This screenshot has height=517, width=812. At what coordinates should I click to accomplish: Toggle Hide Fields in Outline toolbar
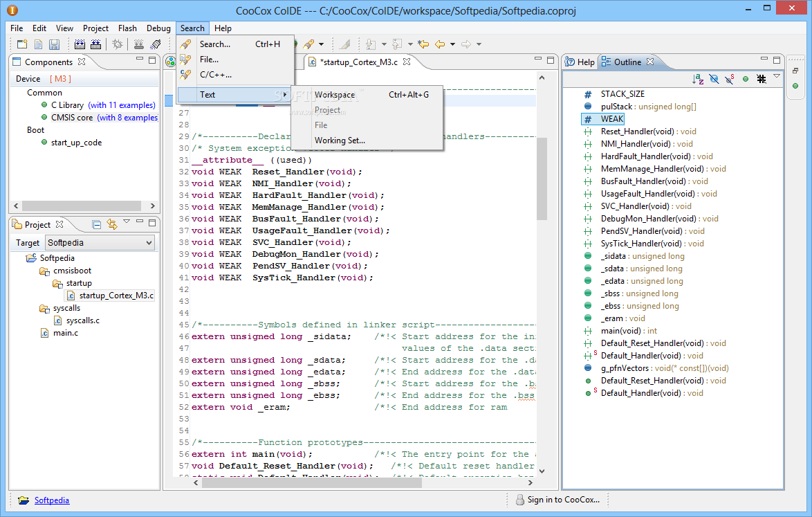pos(714,79)
